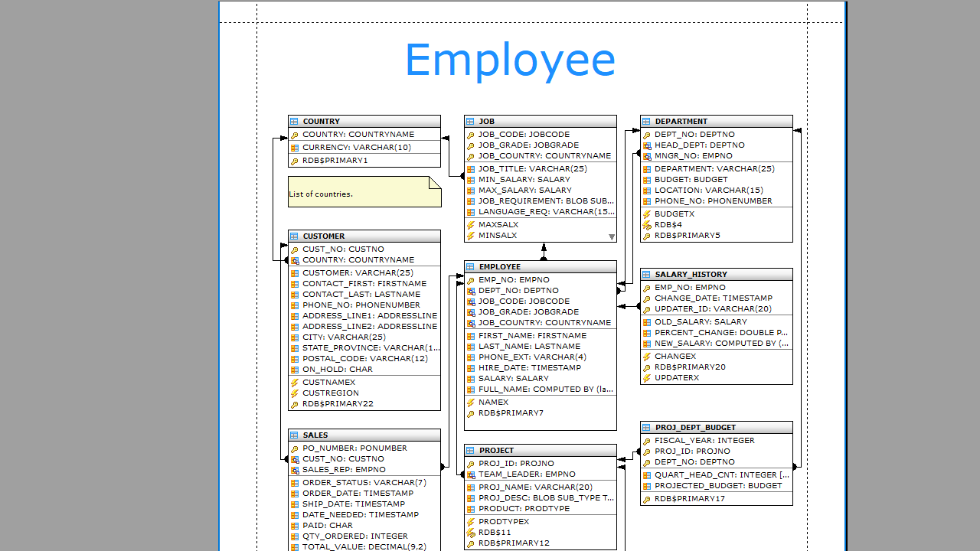Click the JOB table header icon
This screenshot has height=551, width=980.
(470, 122)
